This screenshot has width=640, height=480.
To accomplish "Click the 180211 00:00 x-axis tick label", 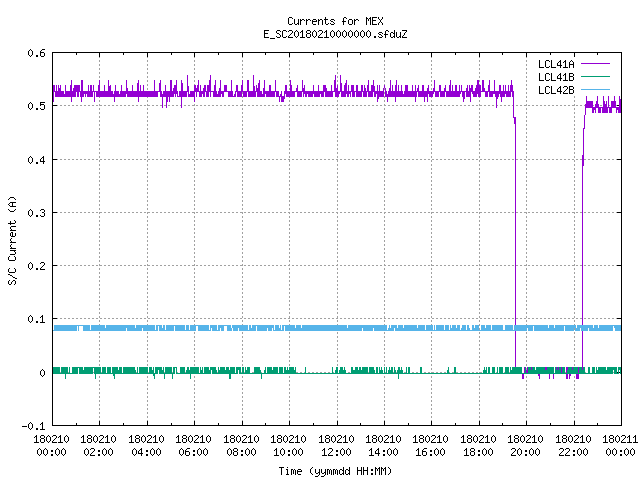I will [620, 446].
